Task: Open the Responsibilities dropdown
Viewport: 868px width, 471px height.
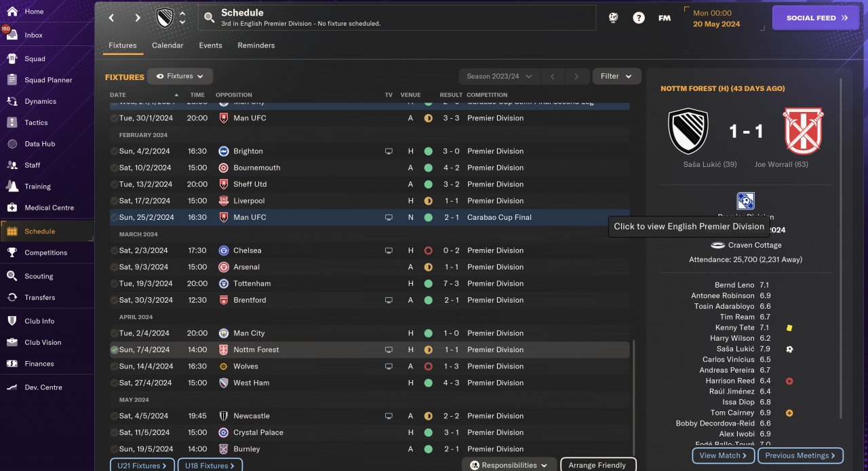Action: (509, 466)
